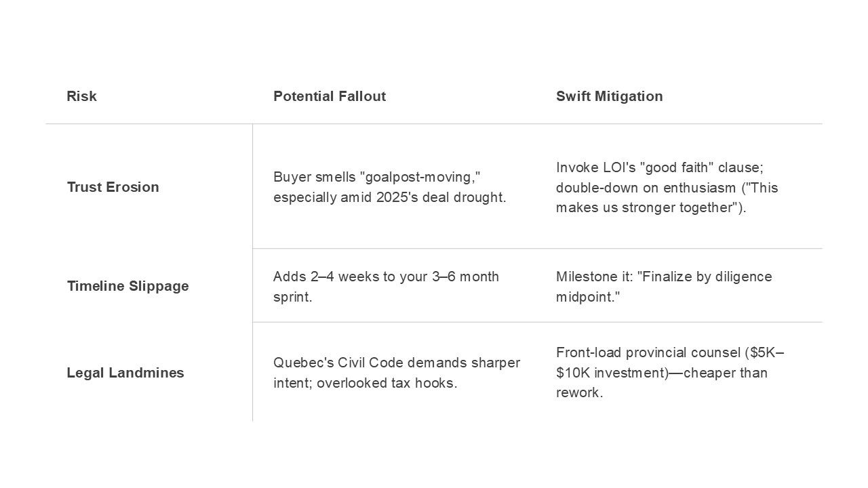The width and height of the screenshot is (868, 488).
Task: Click the 'cheaper than rework' text
Action: 662,383
